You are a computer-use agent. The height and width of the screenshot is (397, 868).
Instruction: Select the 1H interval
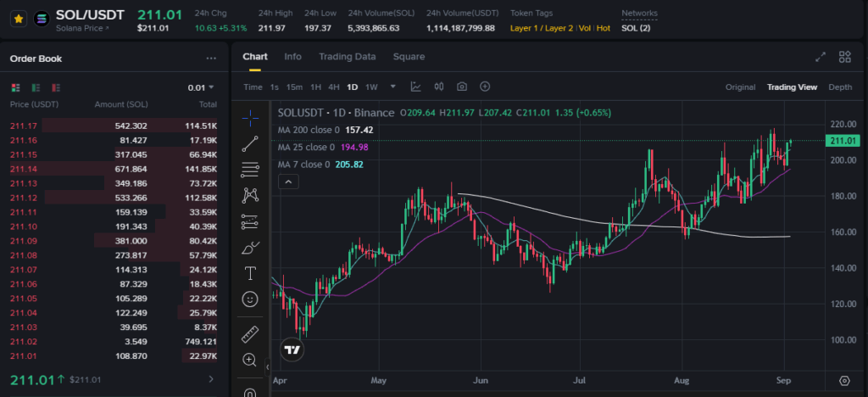tap(315, 87)
